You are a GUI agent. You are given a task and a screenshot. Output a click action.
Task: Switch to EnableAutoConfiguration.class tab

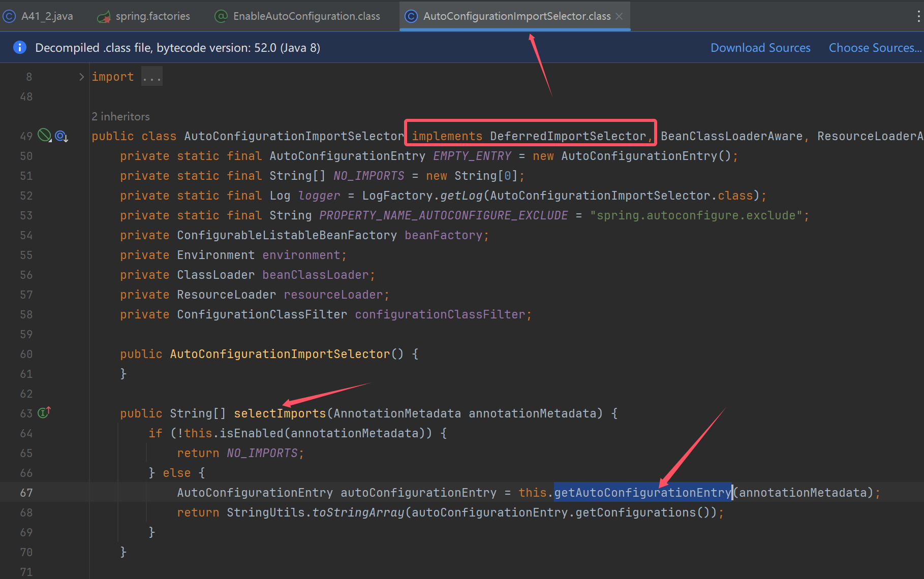(x=297, y=16)
